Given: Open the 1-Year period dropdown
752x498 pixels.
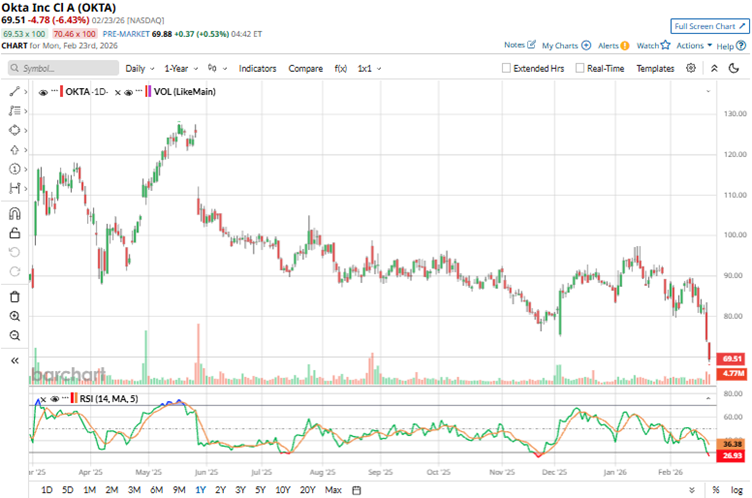Looking at the screenshot, I should coord(181,68).
